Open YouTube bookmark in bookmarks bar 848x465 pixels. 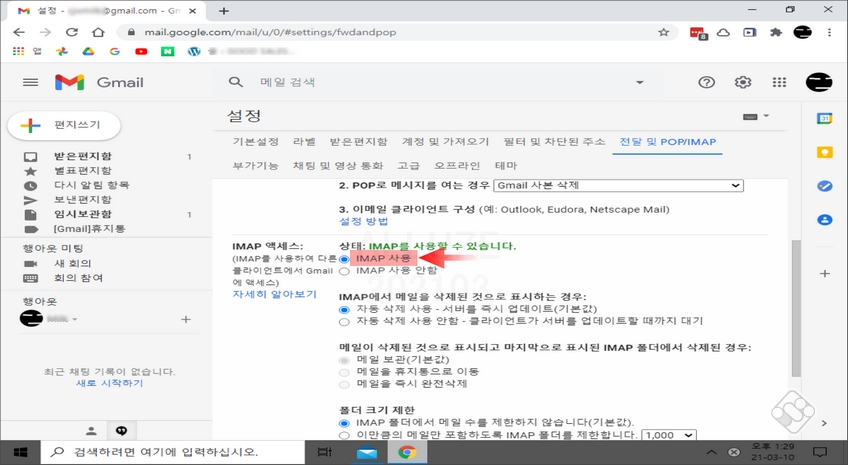(141, 51)
